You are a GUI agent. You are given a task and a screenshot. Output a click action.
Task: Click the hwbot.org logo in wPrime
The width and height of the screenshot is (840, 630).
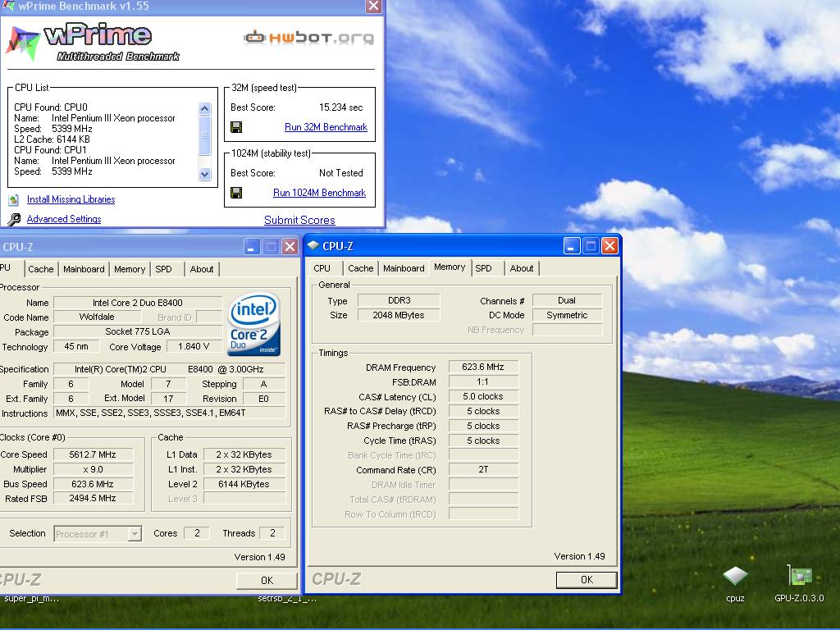pyautogui.click(x=308, y=37)
